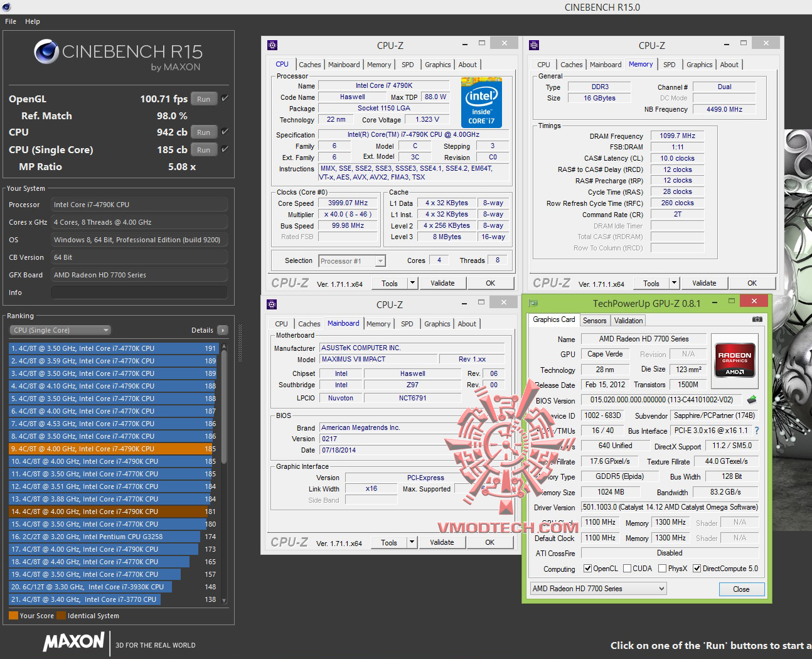Image resolution: width=812 pixels, height=659 pixels.
Task: Run the CPU (Single Core) benchmark
Action: coord(204,149)
